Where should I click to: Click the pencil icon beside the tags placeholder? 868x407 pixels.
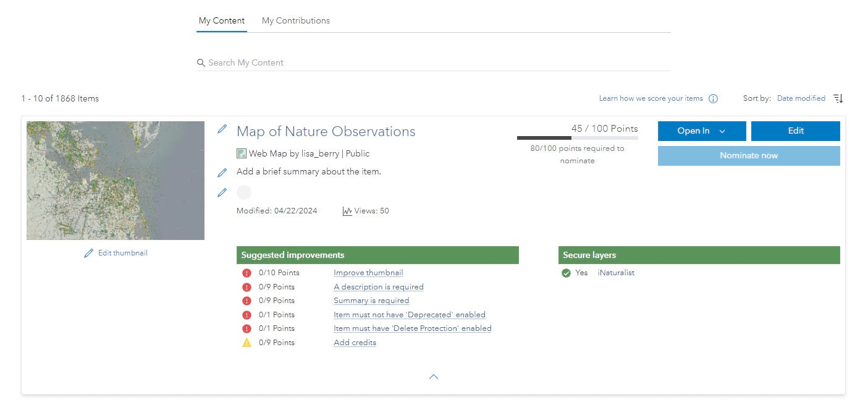pos(222,192)
